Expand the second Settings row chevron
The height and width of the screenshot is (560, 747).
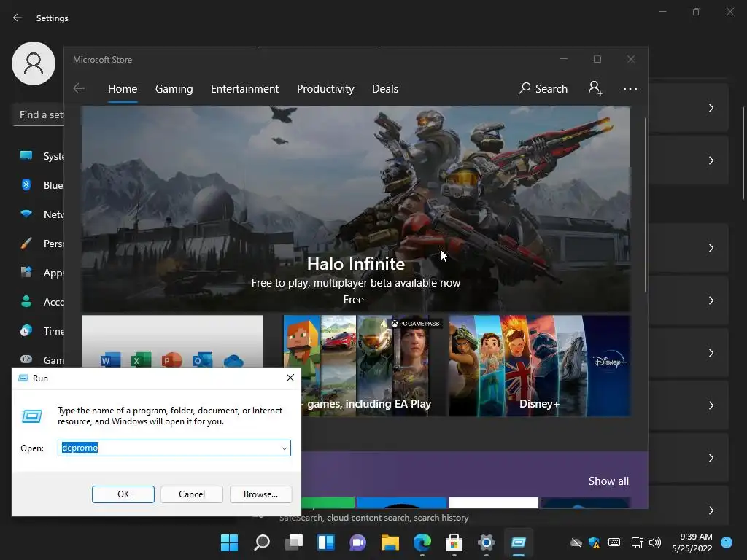click(x=711, y=160)
